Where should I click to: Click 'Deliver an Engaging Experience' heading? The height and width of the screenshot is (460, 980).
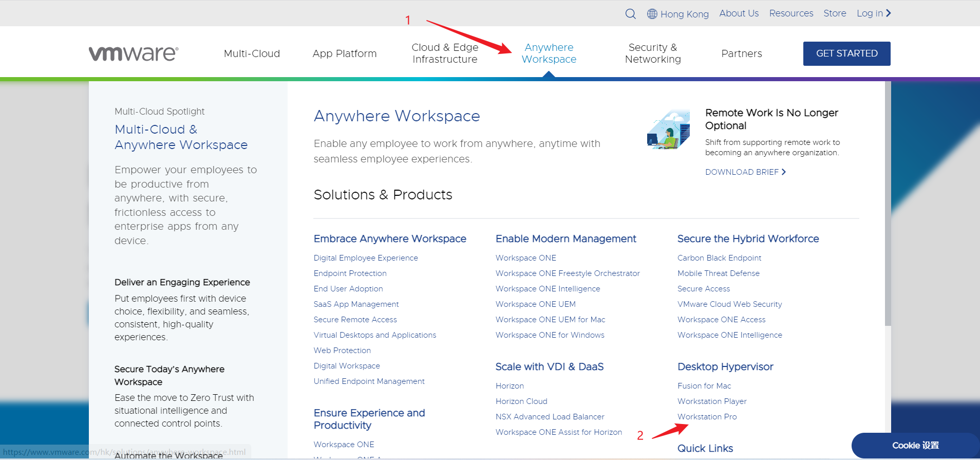(x=182, y=282)
